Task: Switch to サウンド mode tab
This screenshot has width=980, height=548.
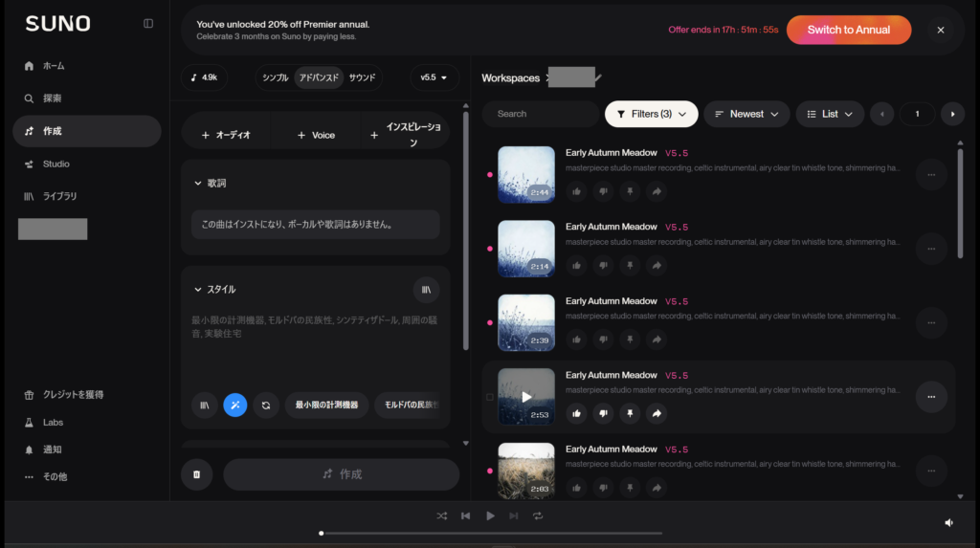Action: click(x=362, y=77)
